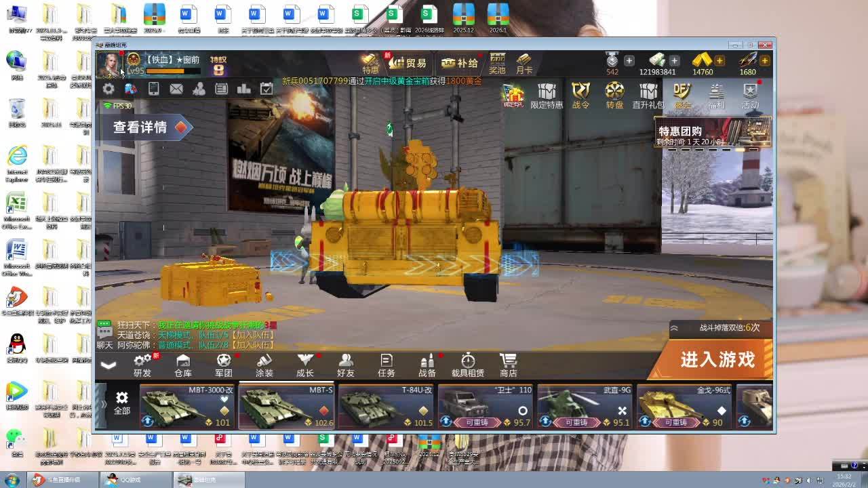This screenshot has height=488, width=868.
Task: Open the 补给 supply tab
Action: (460, 63)
